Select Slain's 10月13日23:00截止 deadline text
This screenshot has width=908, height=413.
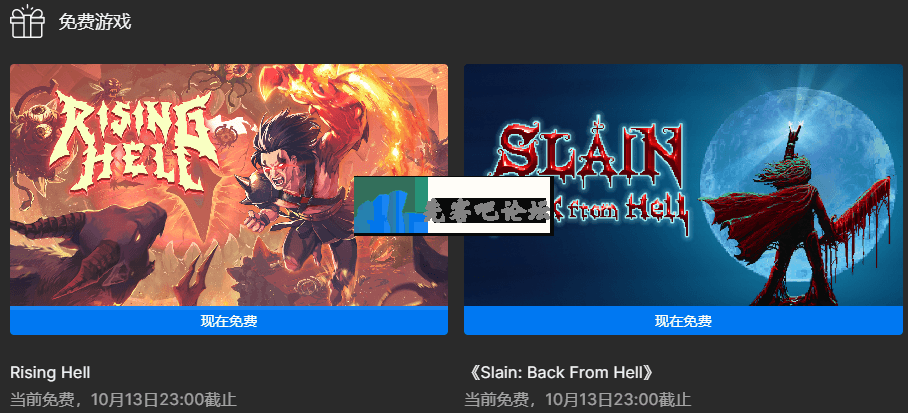tap(618, 400)
